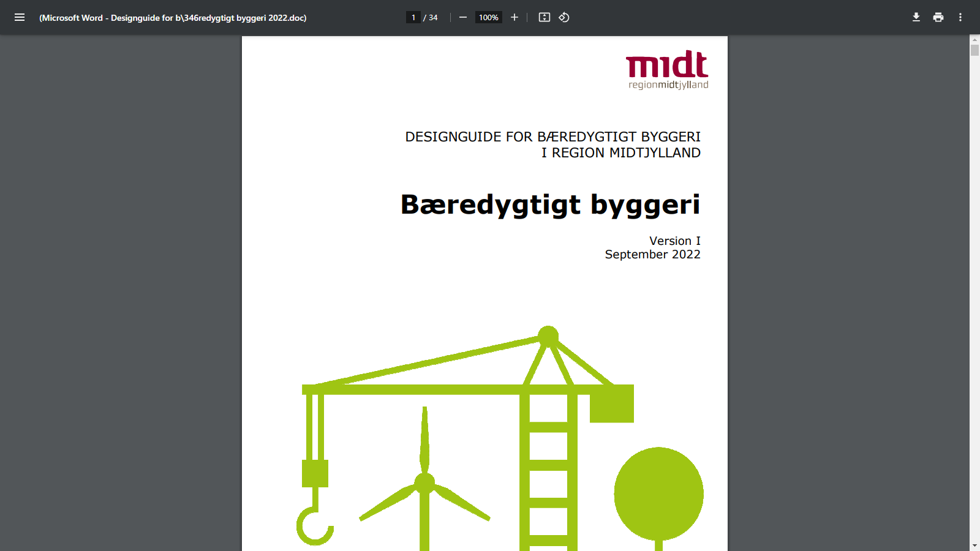Open the sidebar menu hamburger icon

(x=20, y=17)
